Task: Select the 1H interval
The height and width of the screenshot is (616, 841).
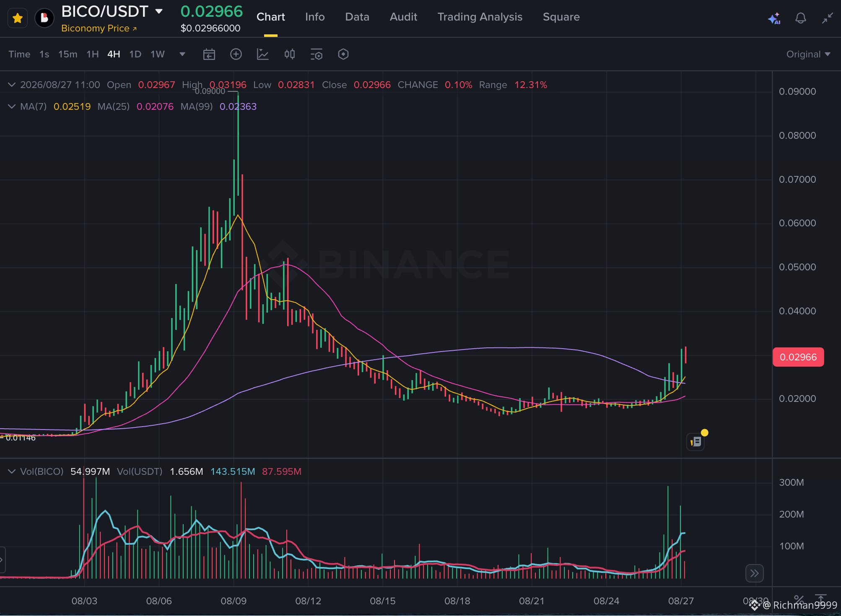Action: [x=92, y=54]
